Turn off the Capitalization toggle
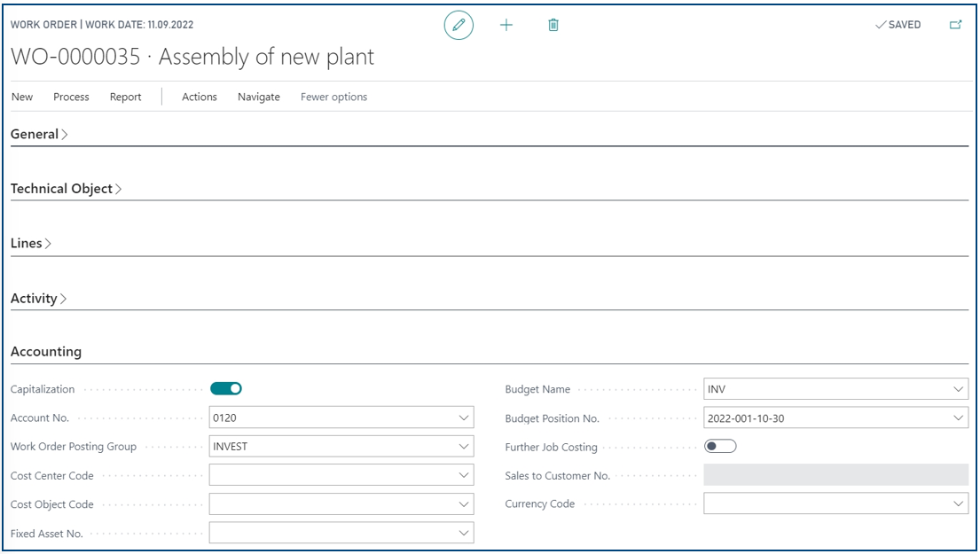The width and height of the screenshot is (980, 554). [226, 388]
